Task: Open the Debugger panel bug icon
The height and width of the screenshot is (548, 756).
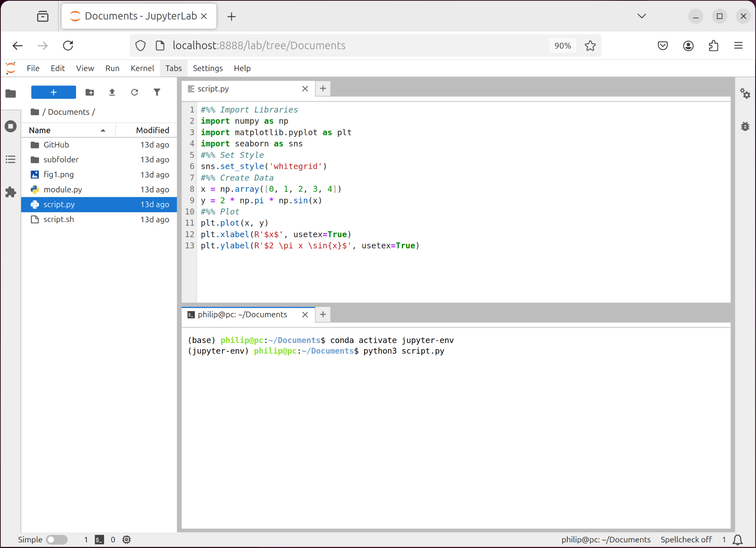Action: [745, 126]
